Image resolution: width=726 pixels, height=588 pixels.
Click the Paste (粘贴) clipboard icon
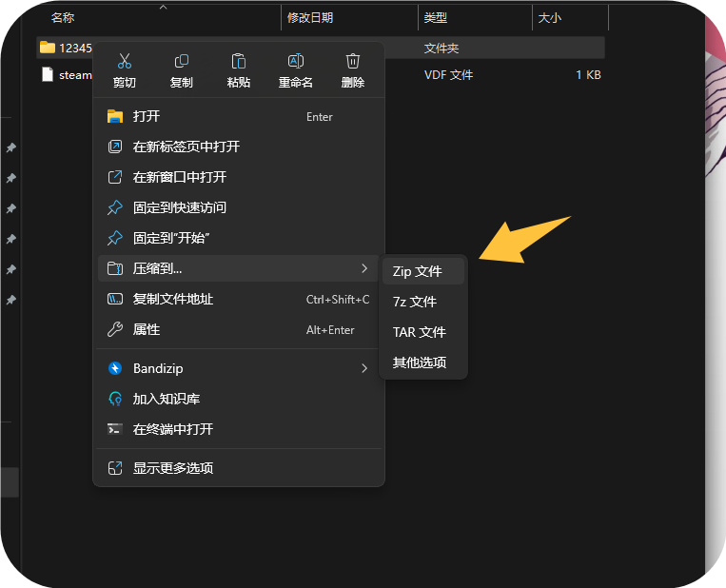(x=239, y=62)
